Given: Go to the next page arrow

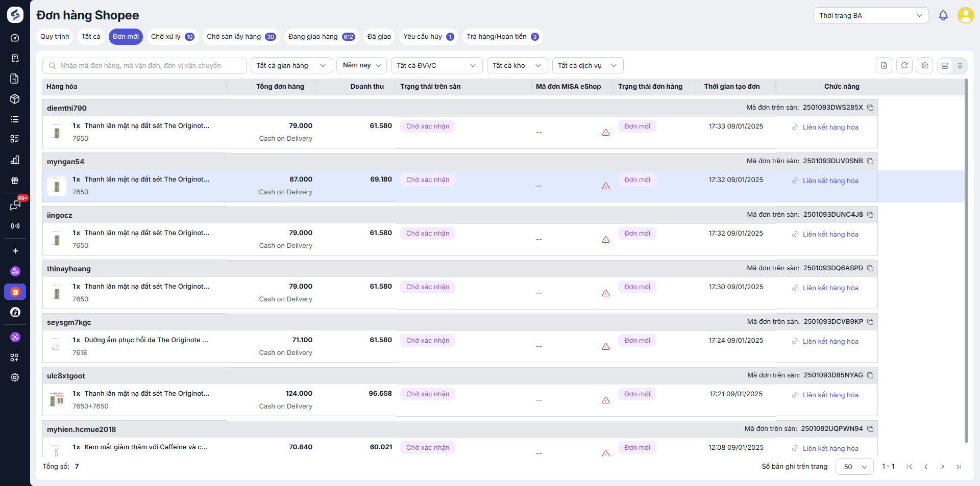Looking at the screenshot, I should click(x=943, y=467).
